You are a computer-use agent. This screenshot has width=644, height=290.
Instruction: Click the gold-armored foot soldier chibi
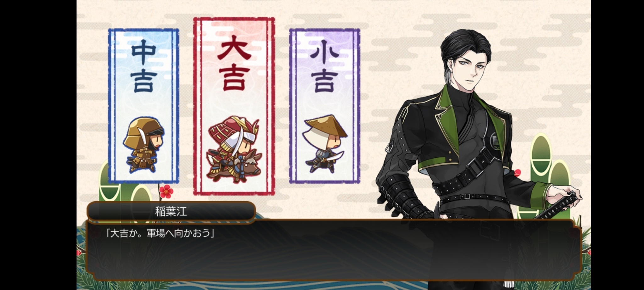point(144,145)
